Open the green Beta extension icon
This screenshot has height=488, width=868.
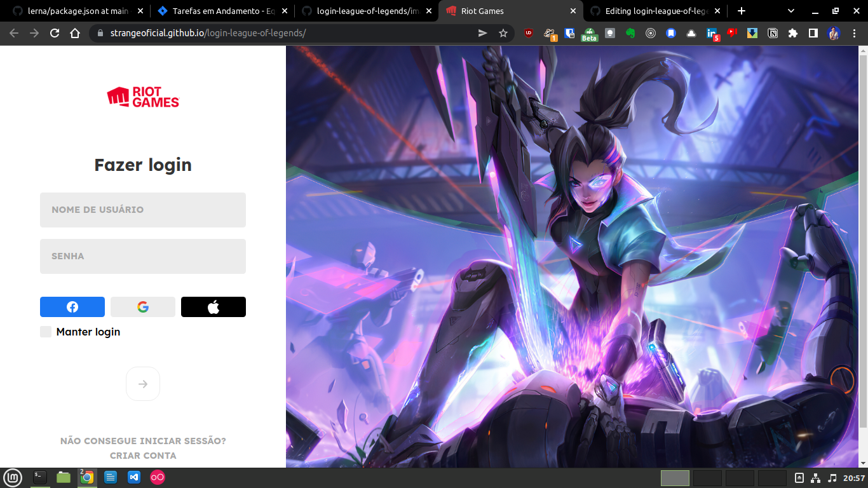click(589, 34)
